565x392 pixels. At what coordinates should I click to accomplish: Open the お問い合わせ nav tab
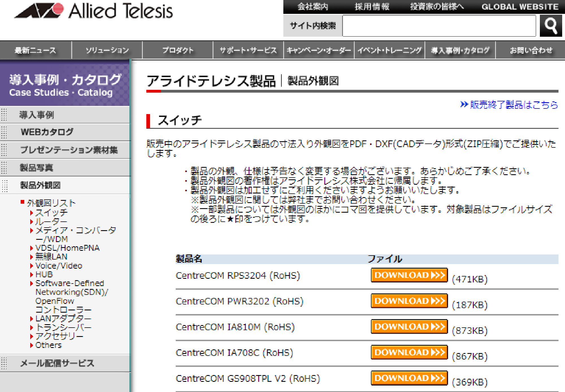[531, 50]
